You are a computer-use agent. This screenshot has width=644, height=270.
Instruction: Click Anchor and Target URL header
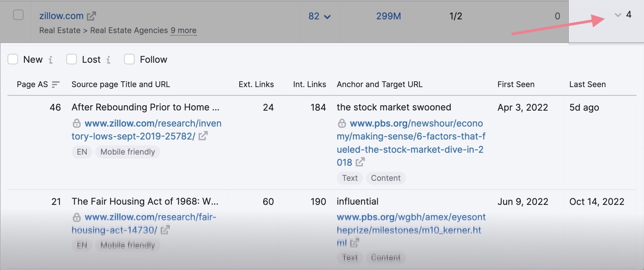coord(379,85)
